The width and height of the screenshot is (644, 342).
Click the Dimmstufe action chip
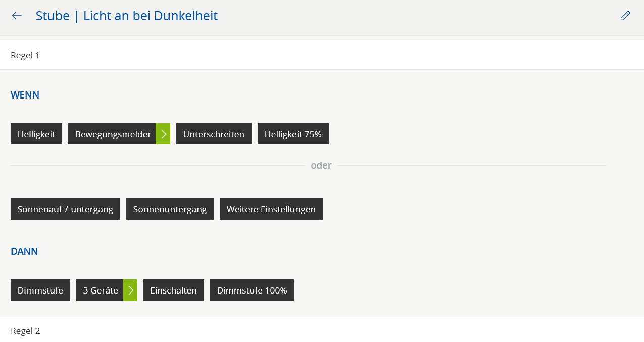40,290
